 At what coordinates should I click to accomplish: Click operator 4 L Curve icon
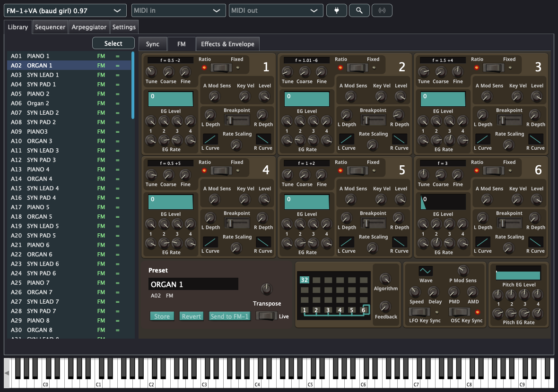point(210,242)
